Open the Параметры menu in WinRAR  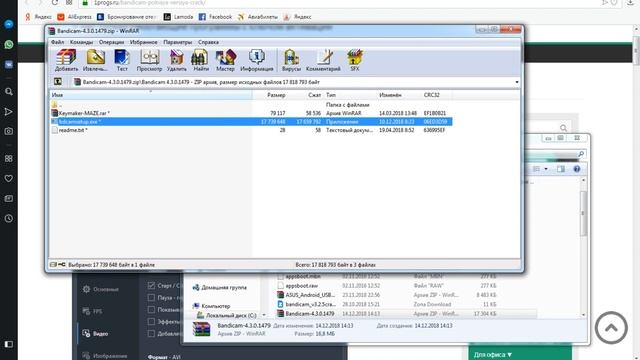coord(177,42)
